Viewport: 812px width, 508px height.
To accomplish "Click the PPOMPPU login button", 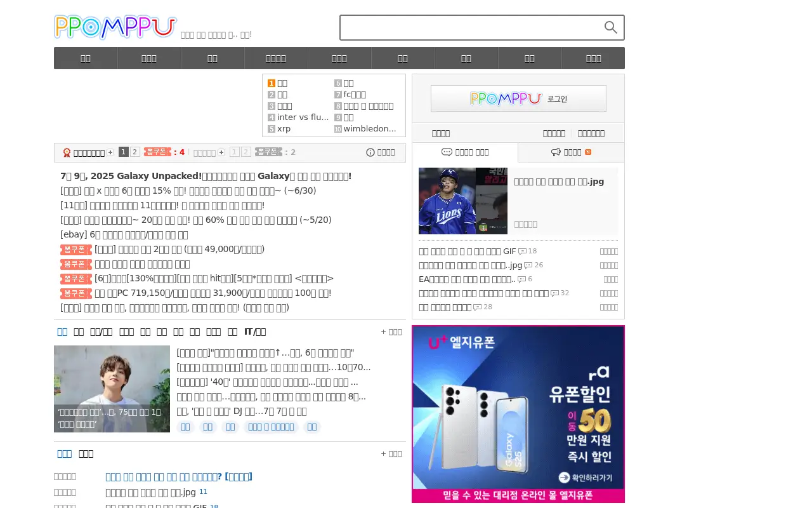I will click(x=518, y=98).
